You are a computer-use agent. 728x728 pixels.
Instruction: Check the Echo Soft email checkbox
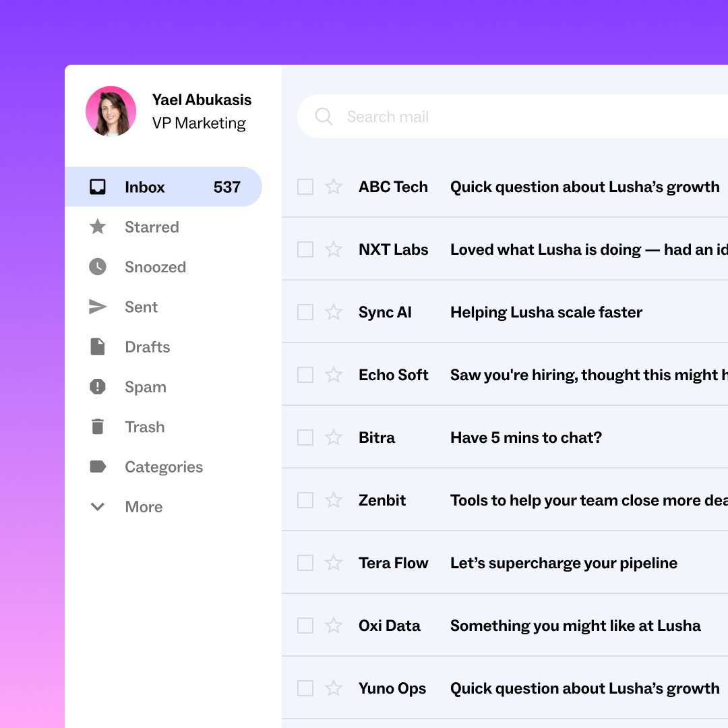coord(305,375)
